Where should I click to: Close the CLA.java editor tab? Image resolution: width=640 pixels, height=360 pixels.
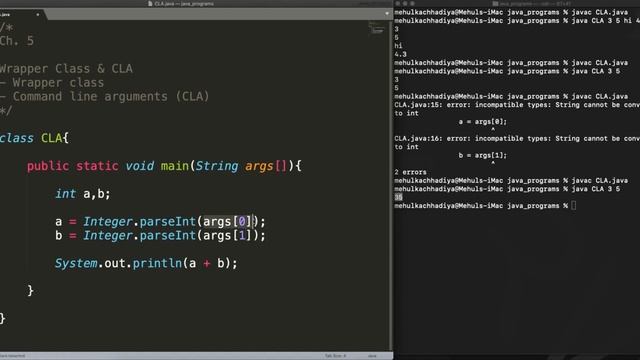[38, 15]
